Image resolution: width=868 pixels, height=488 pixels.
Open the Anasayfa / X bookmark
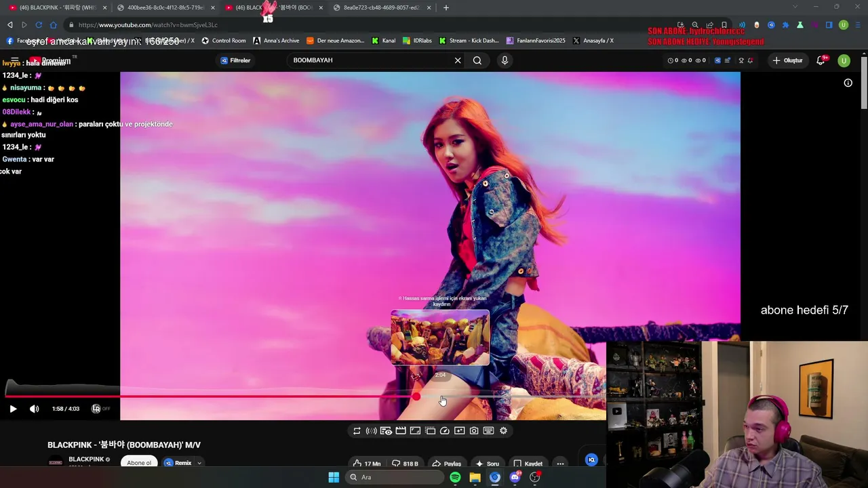pos(593,41)
